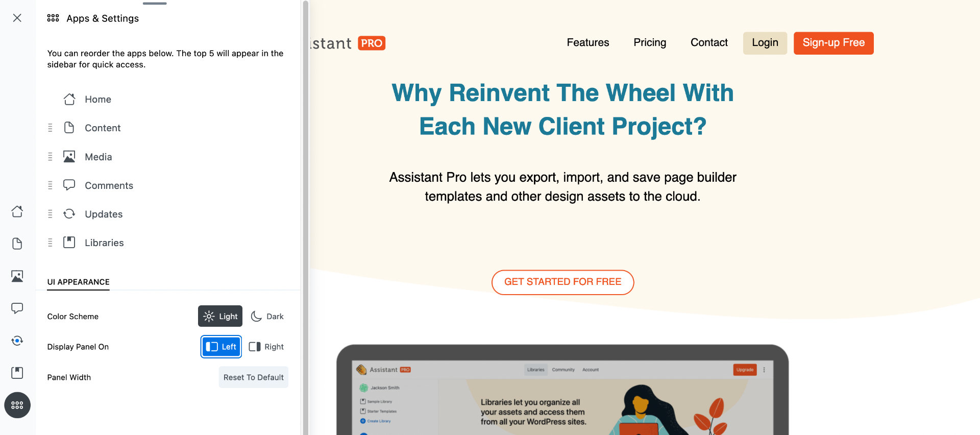This screenshot has width=980, height=435.
Task: Display the panel on the Right
Action: click(x=266, y=347)
